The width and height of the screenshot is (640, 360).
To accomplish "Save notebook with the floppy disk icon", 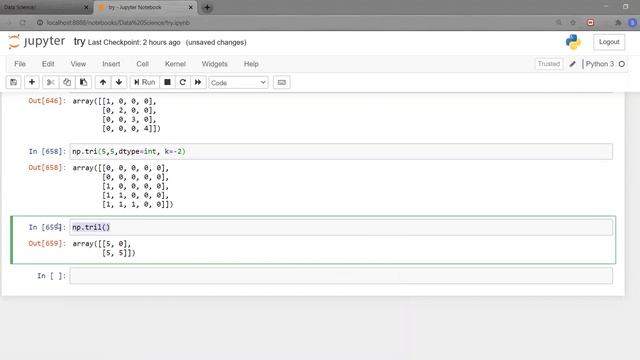I will pyautogui.click(x=13, y=82).
